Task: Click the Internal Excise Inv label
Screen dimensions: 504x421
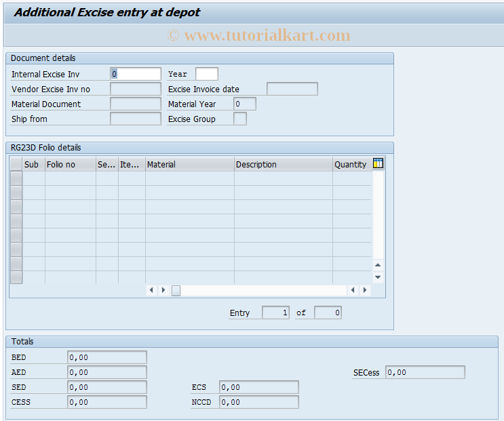Action: (45, 74)
